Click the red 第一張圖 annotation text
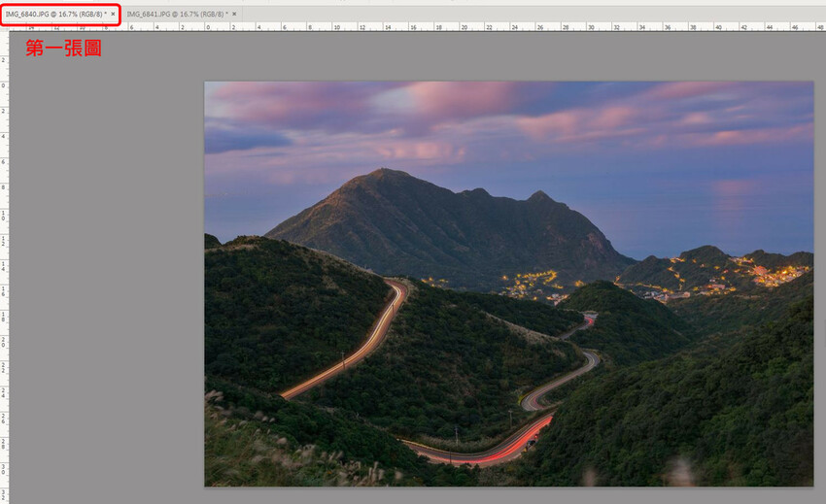This screenshot has width=826, height=504. tap(63, 48)
